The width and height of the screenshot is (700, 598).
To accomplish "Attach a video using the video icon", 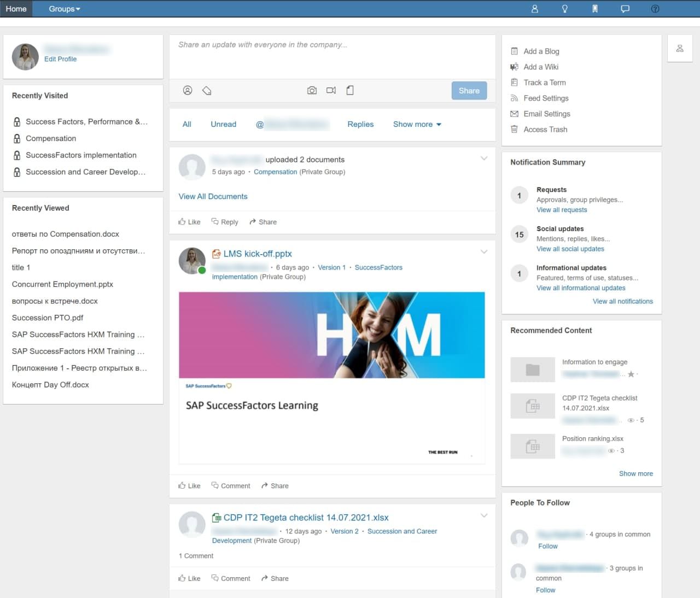I will pyautogui.click(x=331, y=90).
